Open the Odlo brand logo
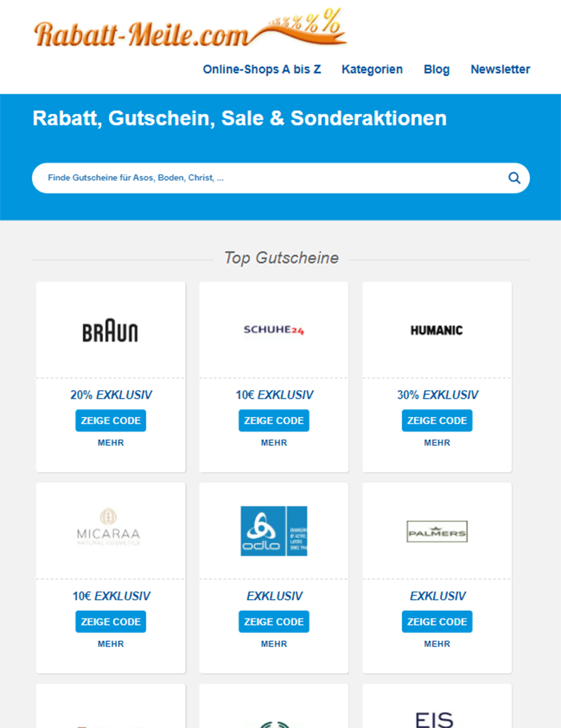Screen dimensions: 561x728 (x=274, y=531)
